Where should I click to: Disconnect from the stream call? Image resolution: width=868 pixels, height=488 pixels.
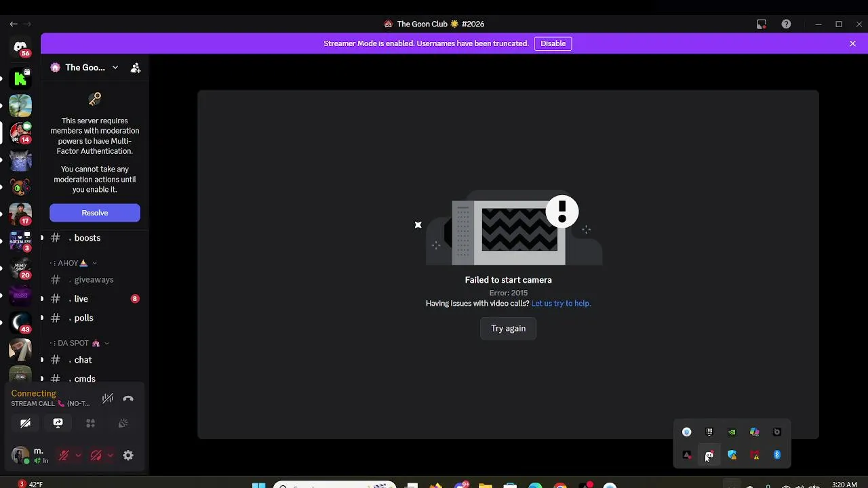128,399
